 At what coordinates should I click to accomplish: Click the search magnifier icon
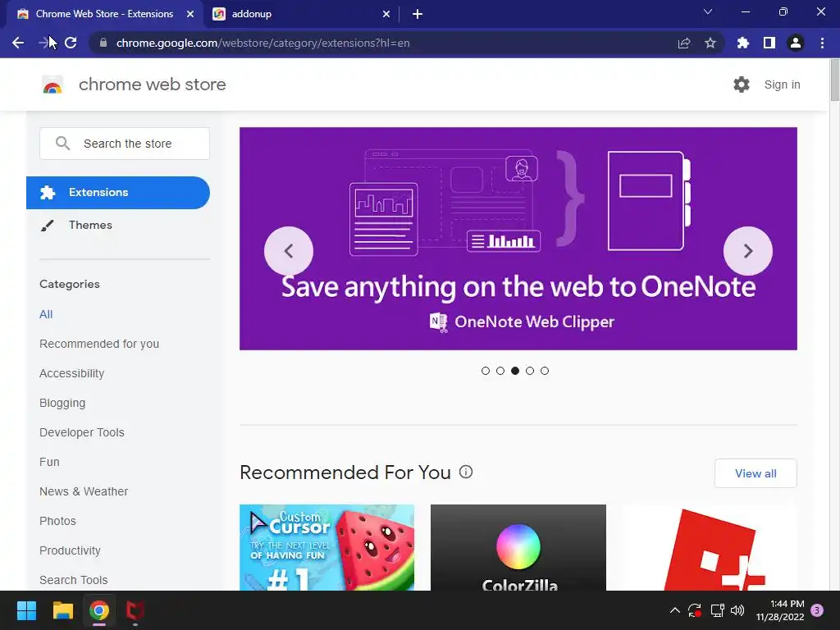pyautogui.click(x=62, y=143)
